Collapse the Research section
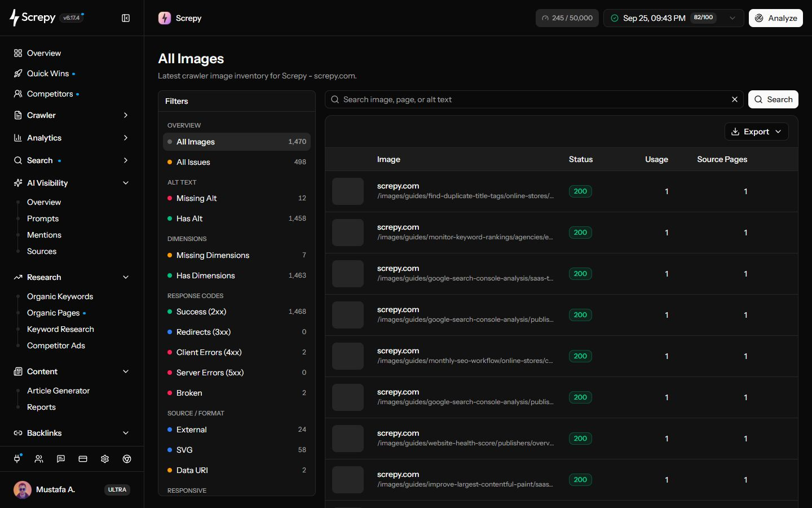Viewport: 812px width, 508px height. point(72,277)
